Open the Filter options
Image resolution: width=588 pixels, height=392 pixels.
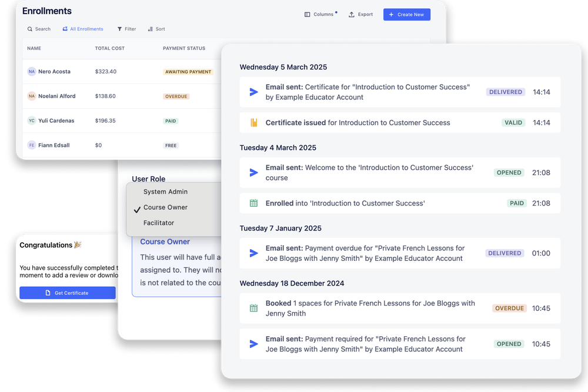pyautogui.click(x=126, y=29)
